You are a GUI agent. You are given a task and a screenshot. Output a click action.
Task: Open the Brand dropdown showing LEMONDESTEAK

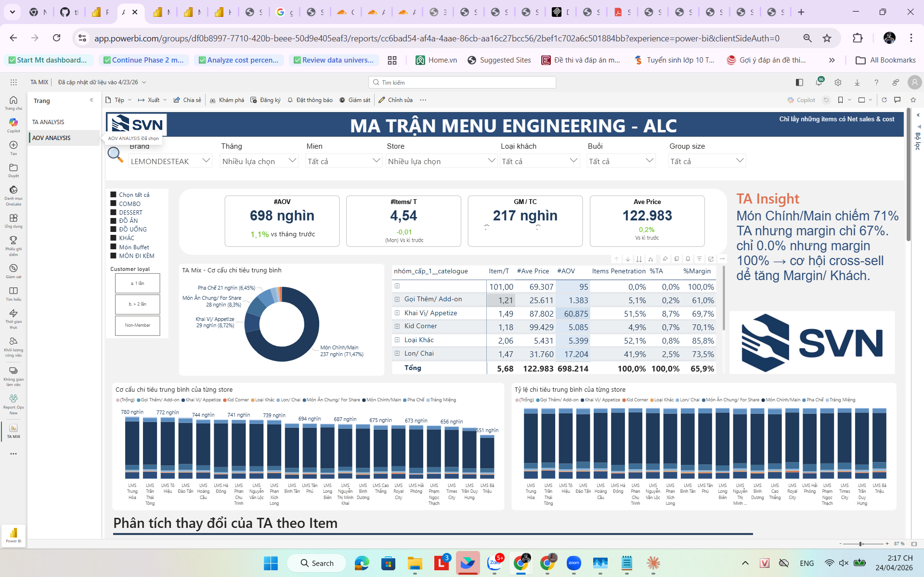(x=170, y=161)
